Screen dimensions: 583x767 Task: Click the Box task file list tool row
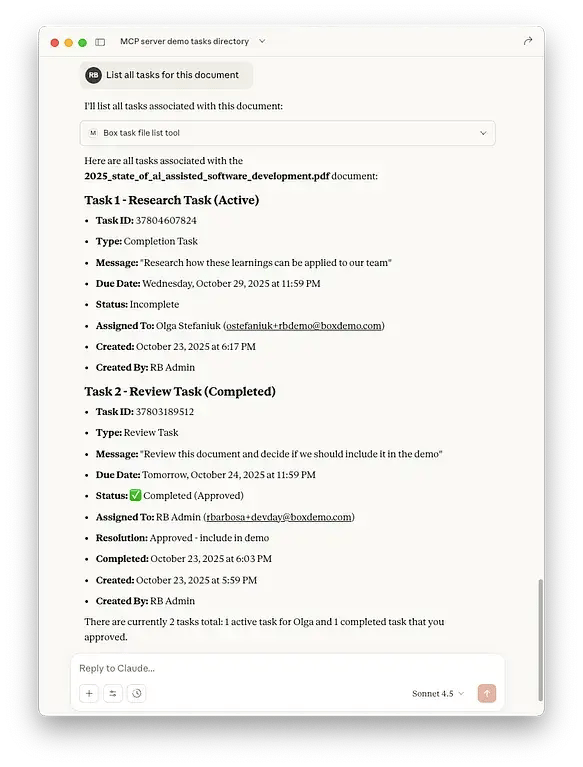coord(288,133)
